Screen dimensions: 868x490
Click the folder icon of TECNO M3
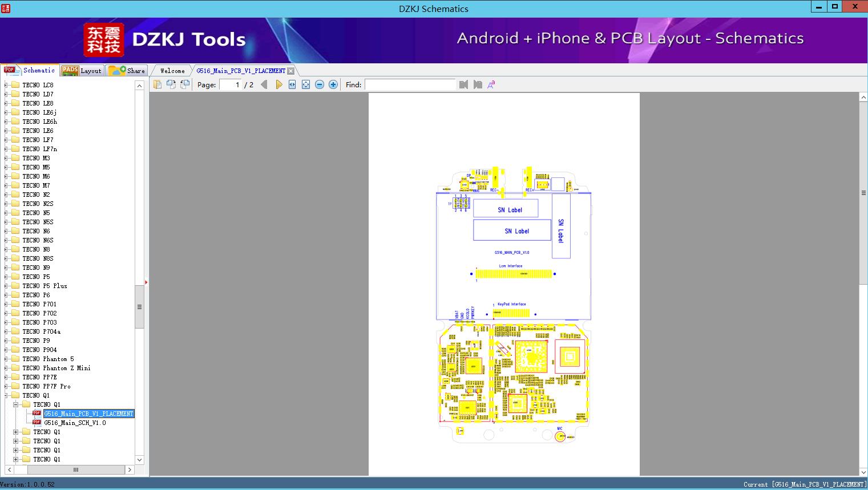click(x=15, y=158)
